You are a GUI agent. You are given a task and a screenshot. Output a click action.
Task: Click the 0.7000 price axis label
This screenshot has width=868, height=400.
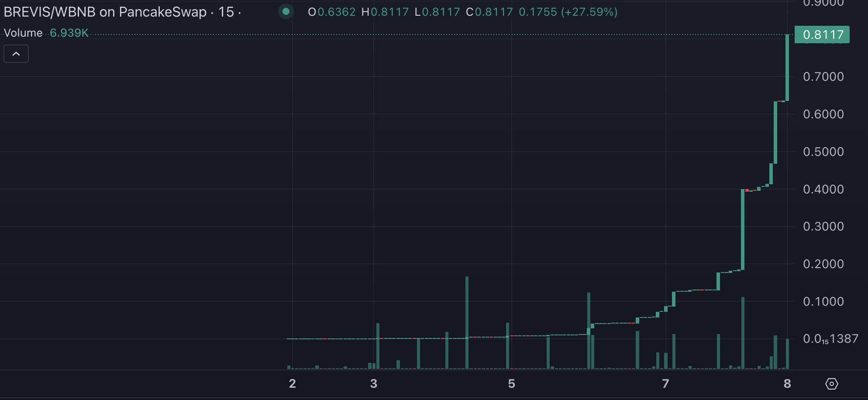[x=823, y=77]
